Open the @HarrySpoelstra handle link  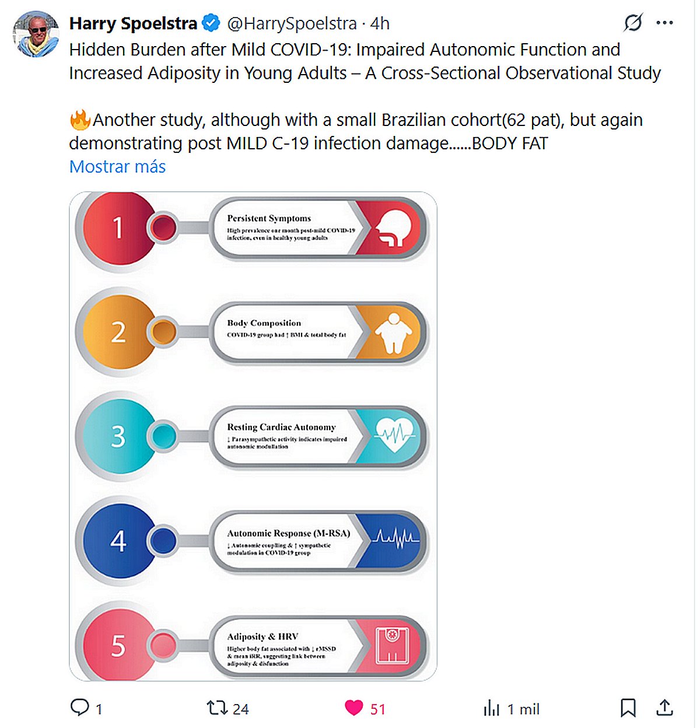click(292, 23)
